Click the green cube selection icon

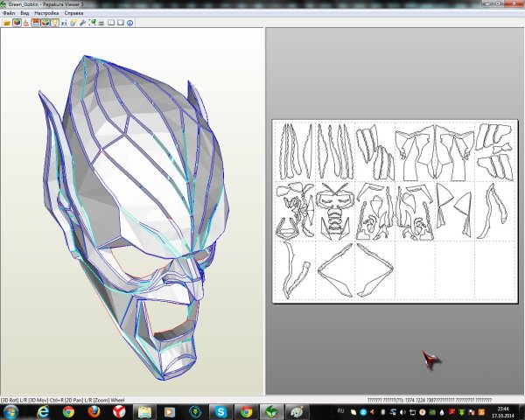92,23
